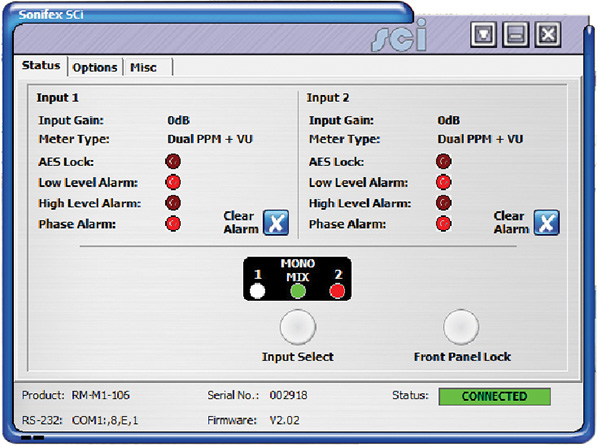Click Input 2 Low Level Alarm indicator
The image size is (598, 447).
point(444,182)
